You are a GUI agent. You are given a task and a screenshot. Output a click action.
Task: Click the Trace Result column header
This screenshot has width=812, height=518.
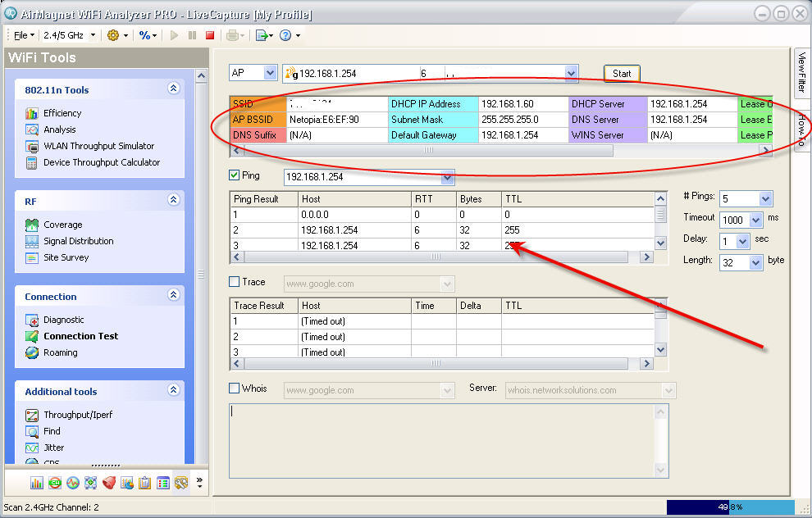[264, 306]
